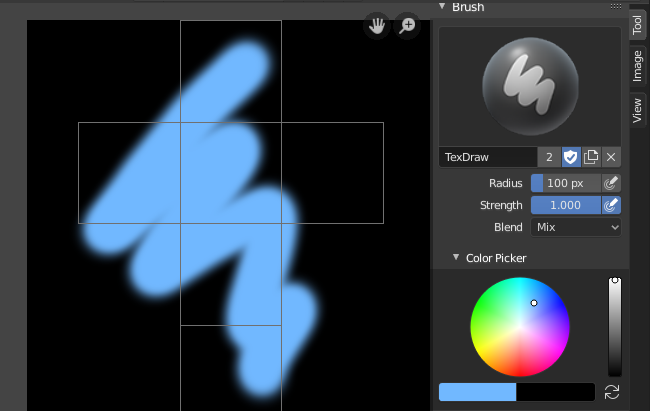The image size is (650, 411).
Task: Click the pan view hand icon
Action: point(376,26)
